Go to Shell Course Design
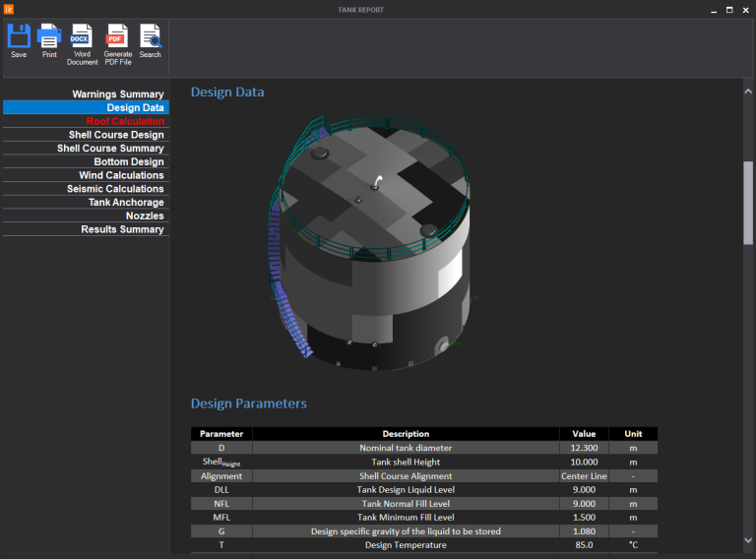The image size is (756, 559). click(x=86, y=135)
